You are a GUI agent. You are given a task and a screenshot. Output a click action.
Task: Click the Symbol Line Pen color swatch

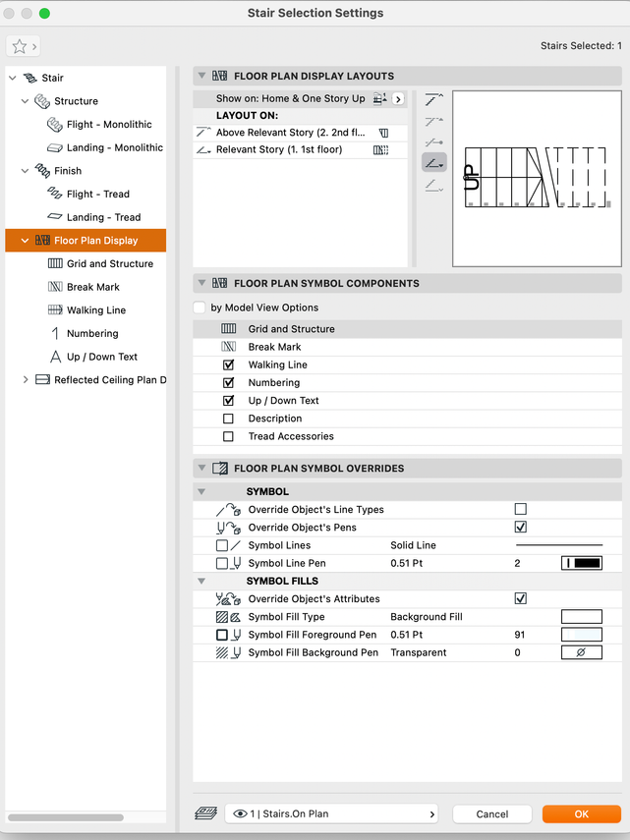[x=582, y=563]
